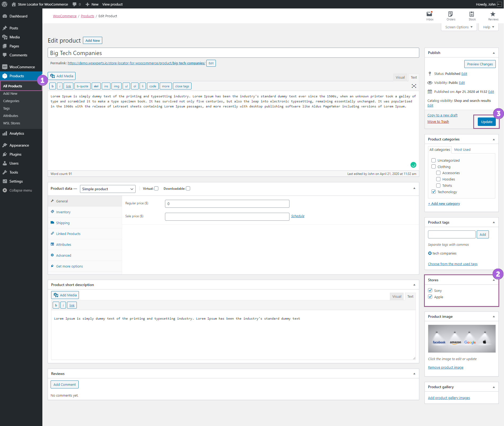This screenshot has width=504, height=426.
Task: Switch the editor to the Text tab
Action: [x=413, y=77]
